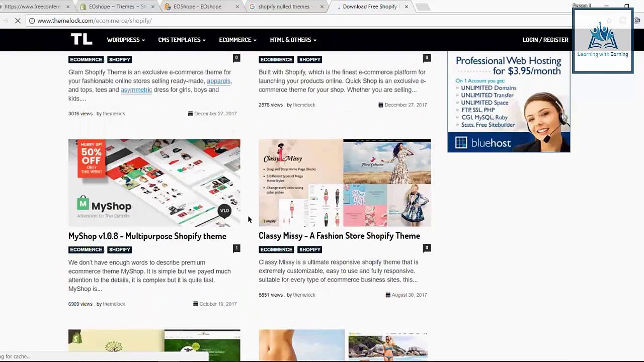Click themelock author under Glam Shopify post

114,114
